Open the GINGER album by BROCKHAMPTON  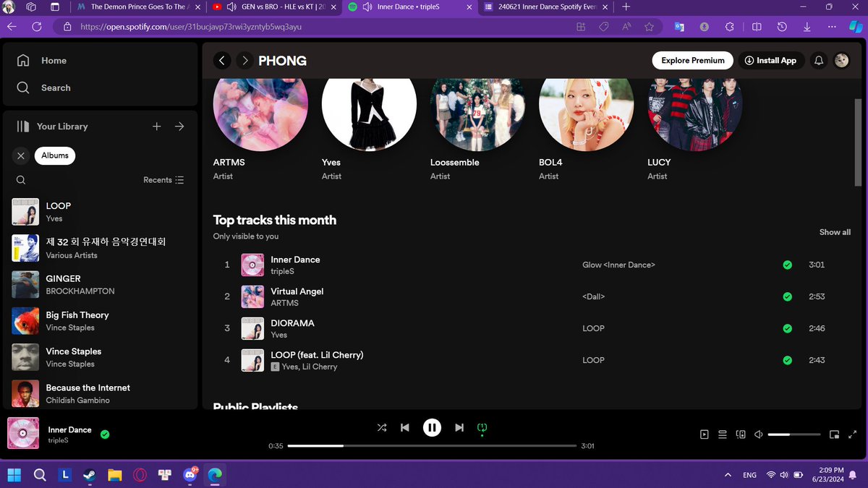pyautogui.click(x=100, y=284)
